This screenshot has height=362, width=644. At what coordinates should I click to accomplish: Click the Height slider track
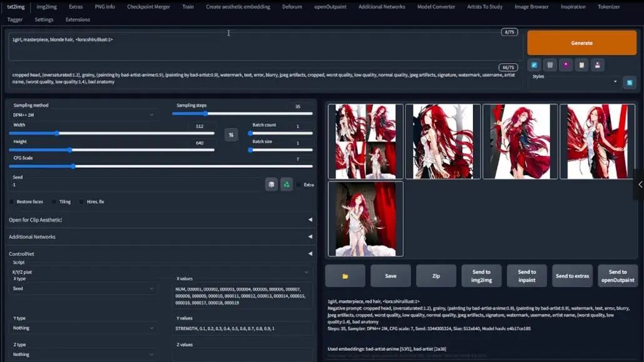tap(111, 150)
